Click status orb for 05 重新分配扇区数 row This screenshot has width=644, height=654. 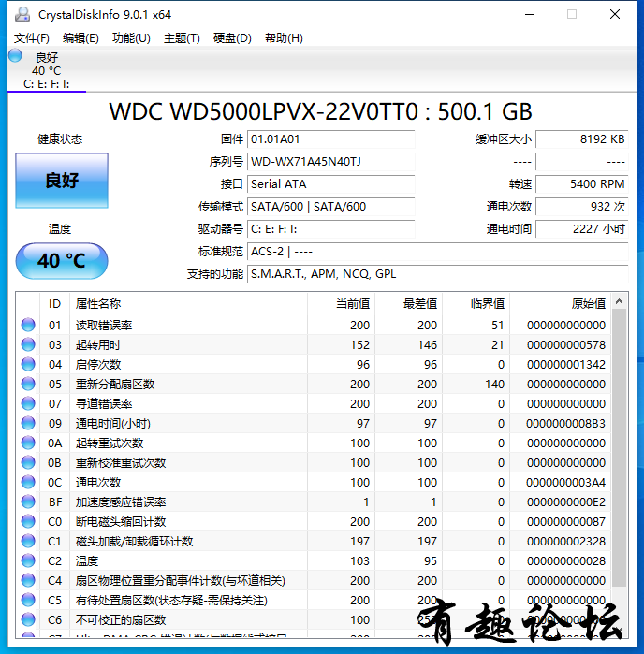[x=28, y=384]
